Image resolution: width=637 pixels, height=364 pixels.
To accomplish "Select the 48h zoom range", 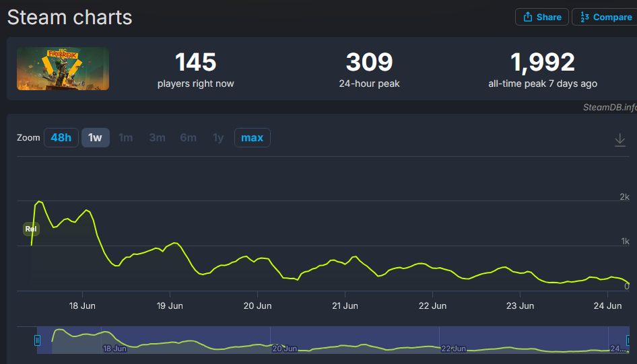I will pyautogui.click(x=61, y=137).
